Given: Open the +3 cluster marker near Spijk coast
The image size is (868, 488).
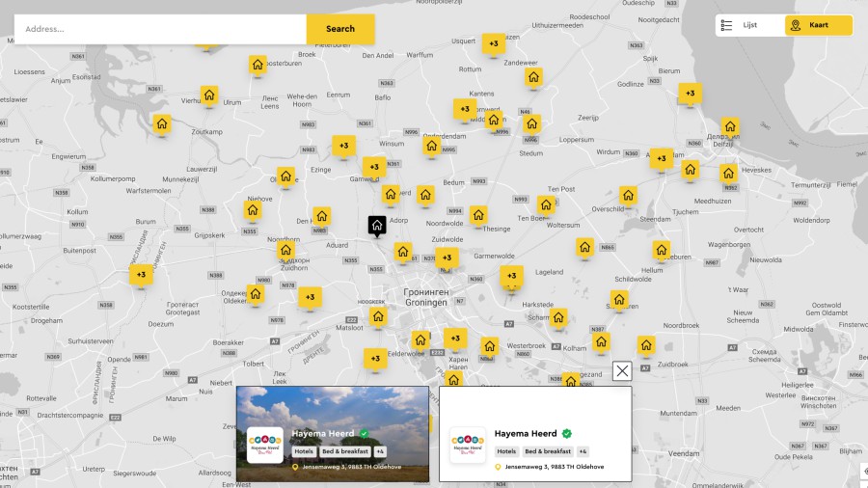Looking at the screenshot, I should 690,94.
